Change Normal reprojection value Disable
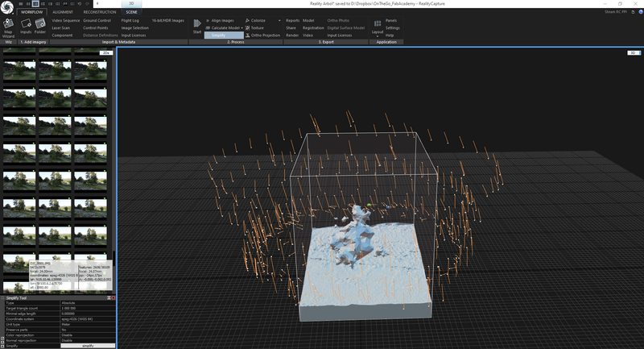The height and width of the screenshot is (349, 644). click(88, 340)
